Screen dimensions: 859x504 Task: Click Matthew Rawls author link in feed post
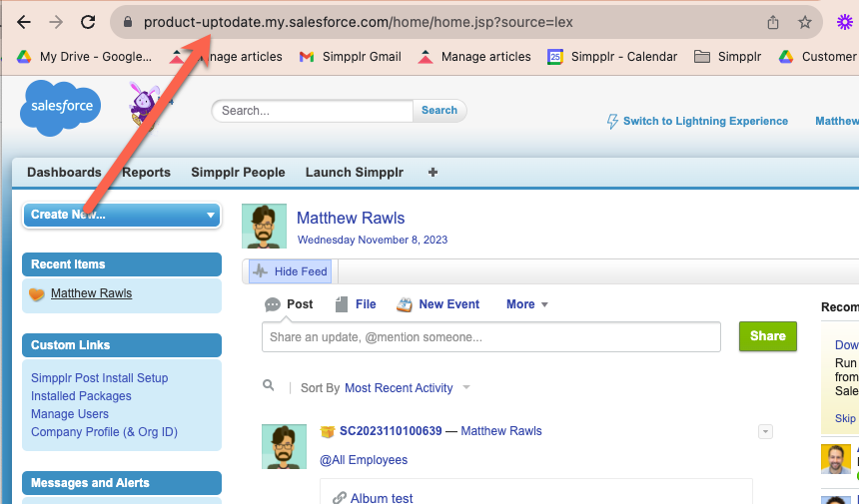(x=501, y=431)
